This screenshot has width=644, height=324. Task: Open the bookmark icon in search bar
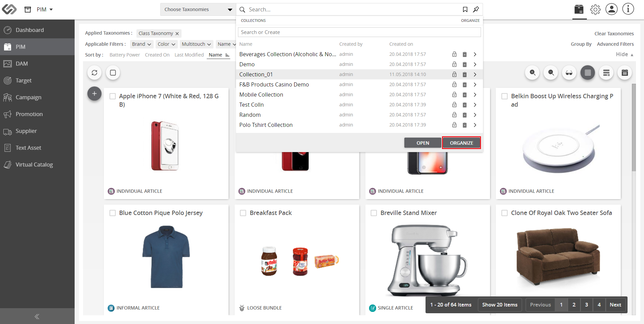click(x=465, y=9)
